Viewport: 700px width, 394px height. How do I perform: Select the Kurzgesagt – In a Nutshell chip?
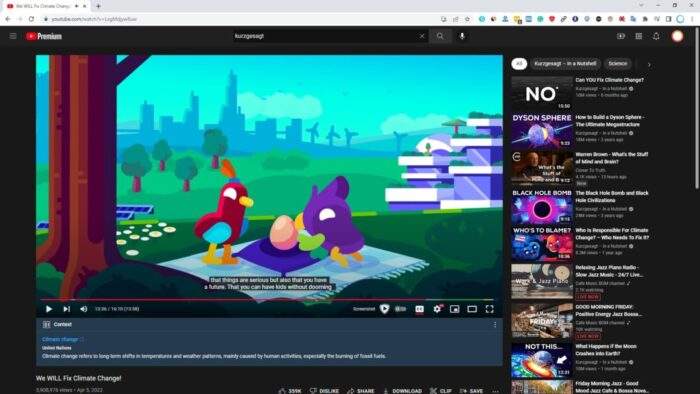tap(565, 64)
